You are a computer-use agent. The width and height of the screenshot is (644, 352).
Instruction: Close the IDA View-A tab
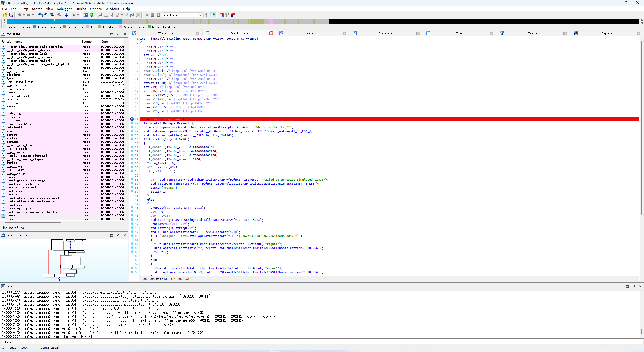(197, 33)
